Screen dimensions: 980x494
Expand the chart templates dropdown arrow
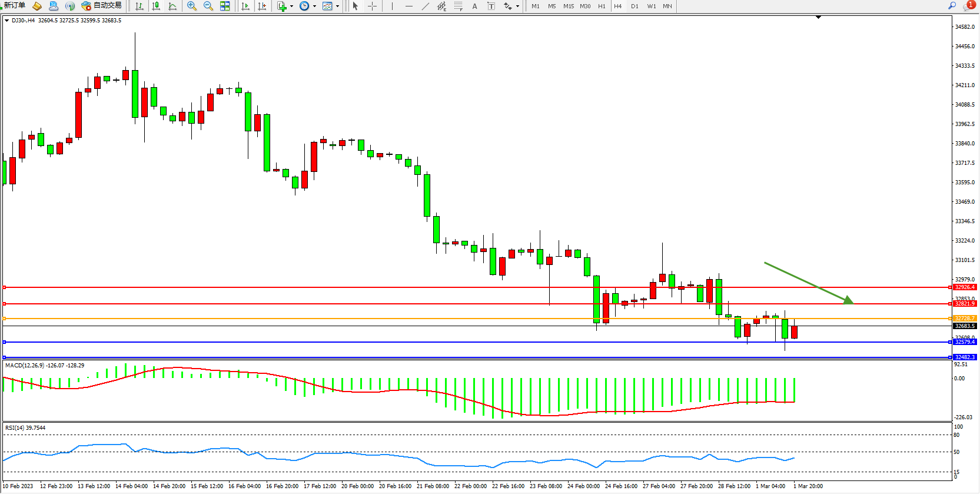coord(337,6)
